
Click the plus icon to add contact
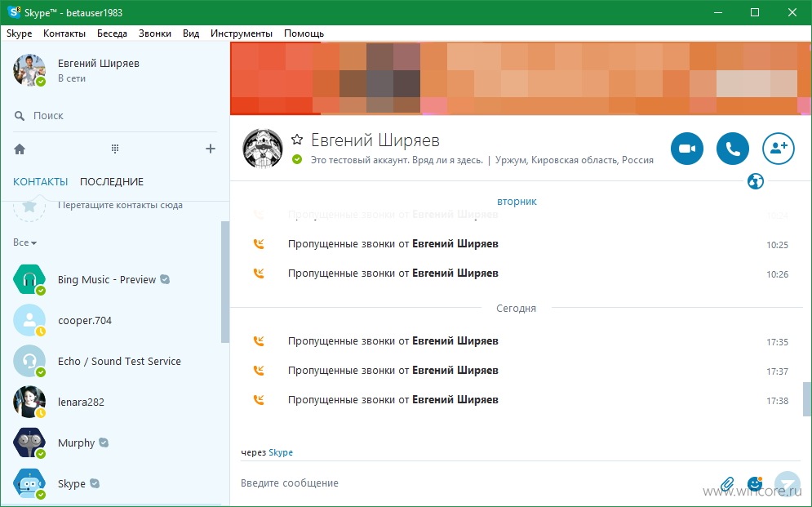point(211,149)
